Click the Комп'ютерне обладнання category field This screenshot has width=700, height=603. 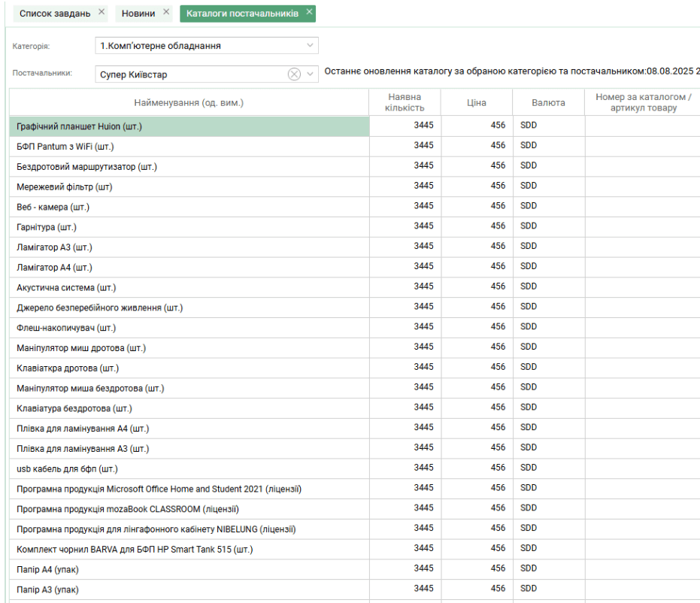199,46
